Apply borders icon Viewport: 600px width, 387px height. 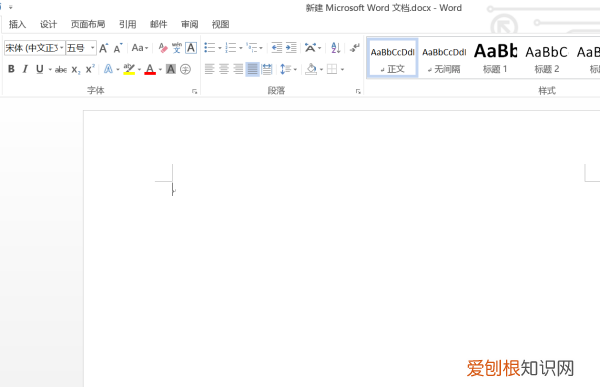tap(332, 69)
